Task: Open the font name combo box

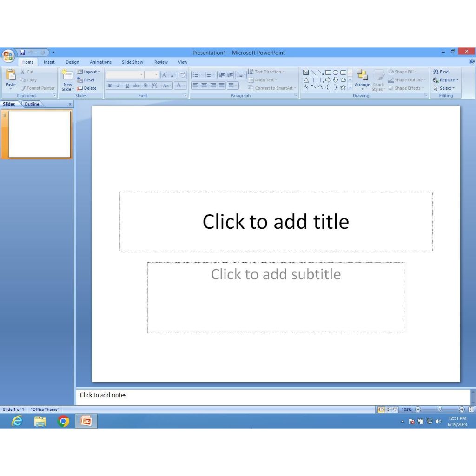Action: tap(125, 75)
